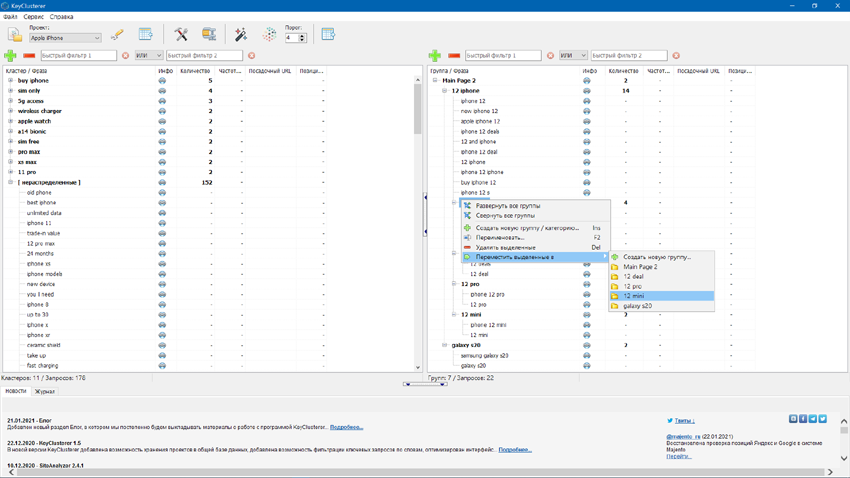850x478 pixels.
Task: Click the colorful dots clustering icon
Action: coord(269,34)
